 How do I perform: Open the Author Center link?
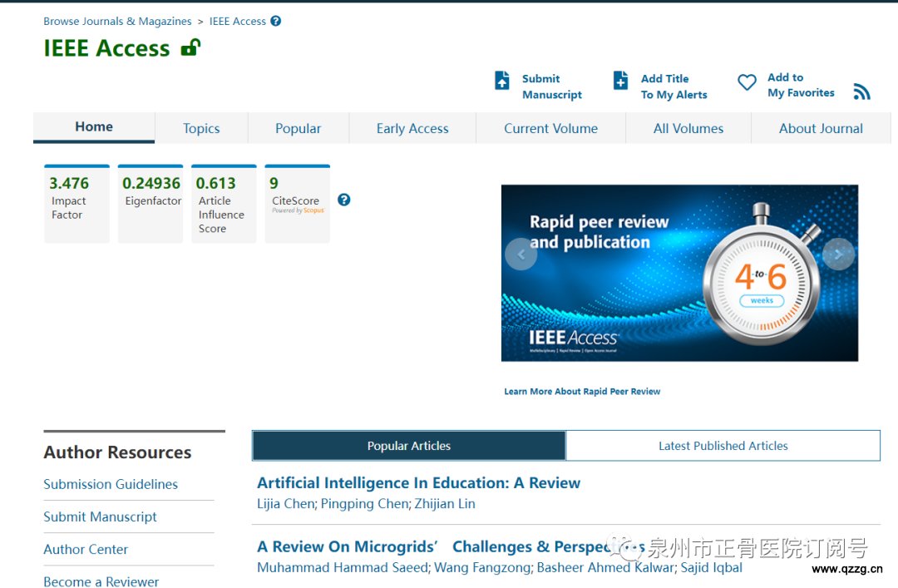coord(86,549)
